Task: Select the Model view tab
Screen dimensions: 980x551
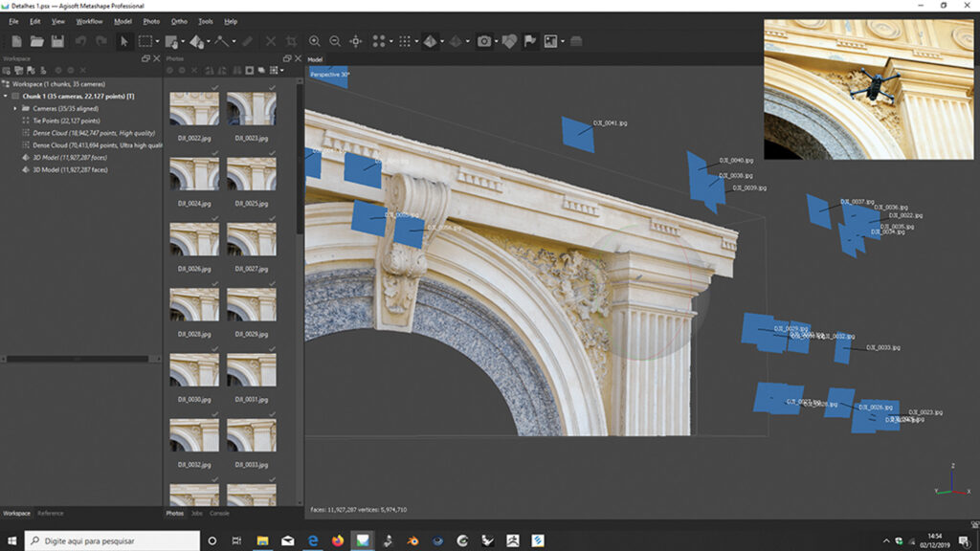Action: click(315, 59)
